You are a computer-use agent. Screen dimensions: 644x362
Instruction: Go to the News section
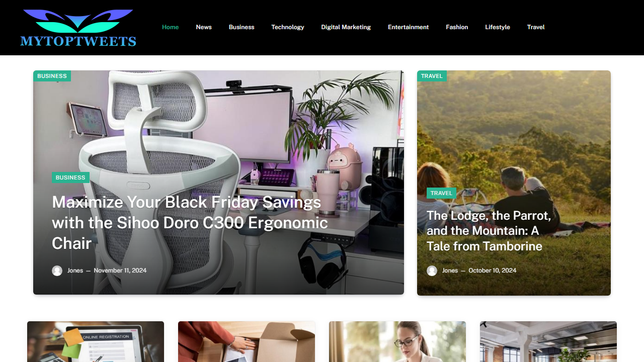click(204, 27)
